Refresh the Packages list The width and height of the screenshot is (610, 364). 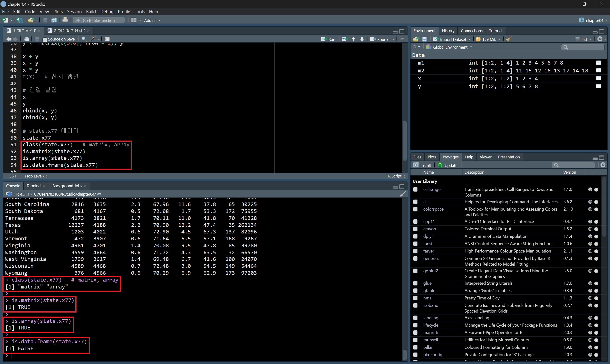603,165
